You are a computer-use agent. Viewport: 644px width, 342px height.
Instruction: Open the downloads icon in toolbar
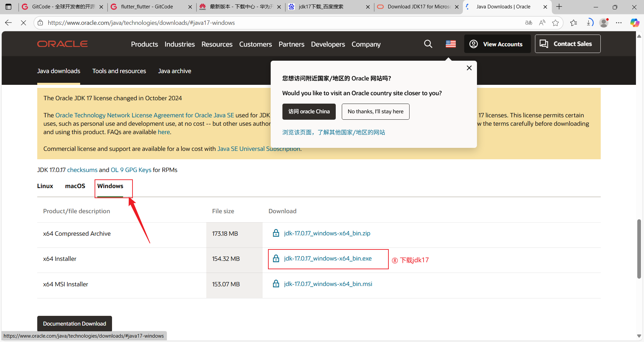pos(589,23)
